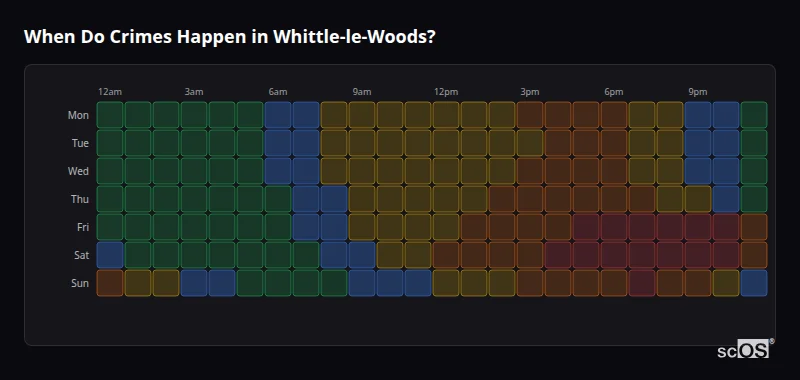Select the orange Monday 3pm cell

(530, 115)
